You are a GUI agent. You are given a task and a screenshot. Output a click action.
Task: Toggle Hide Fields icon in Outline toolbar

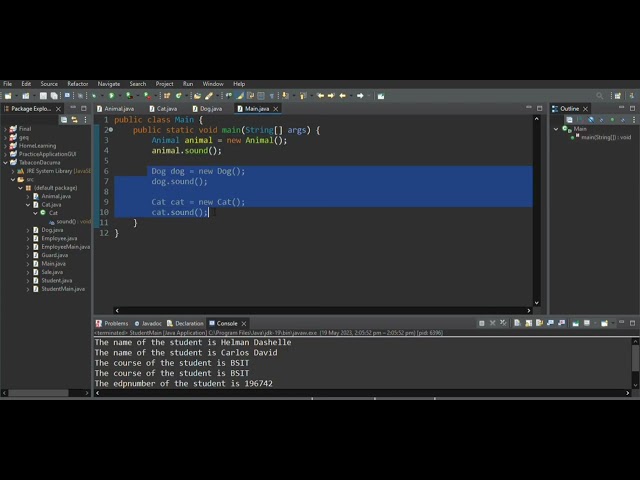591,120
